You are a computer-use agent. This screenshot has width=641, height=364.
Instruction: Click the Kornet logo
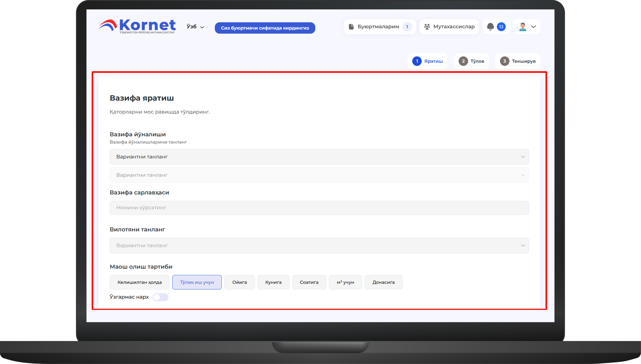(x=137, y=26)
